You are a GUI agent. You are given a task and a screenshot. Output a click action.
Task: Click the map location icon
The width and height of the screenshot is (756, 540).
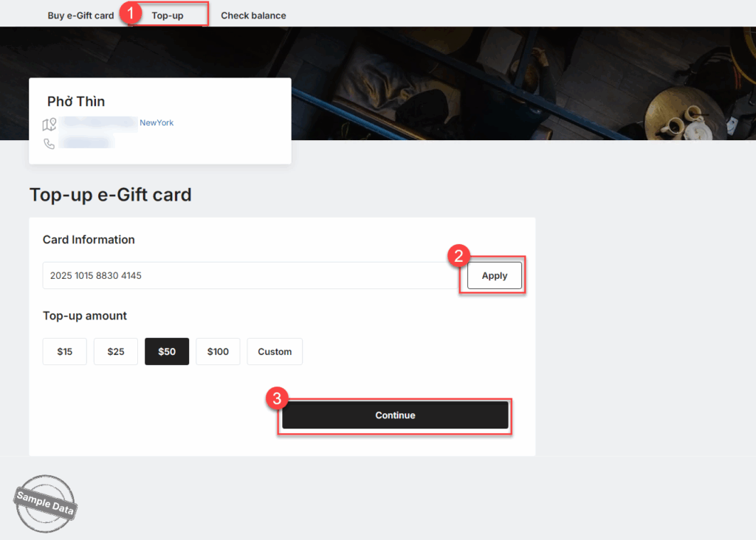tap(49, 124)
